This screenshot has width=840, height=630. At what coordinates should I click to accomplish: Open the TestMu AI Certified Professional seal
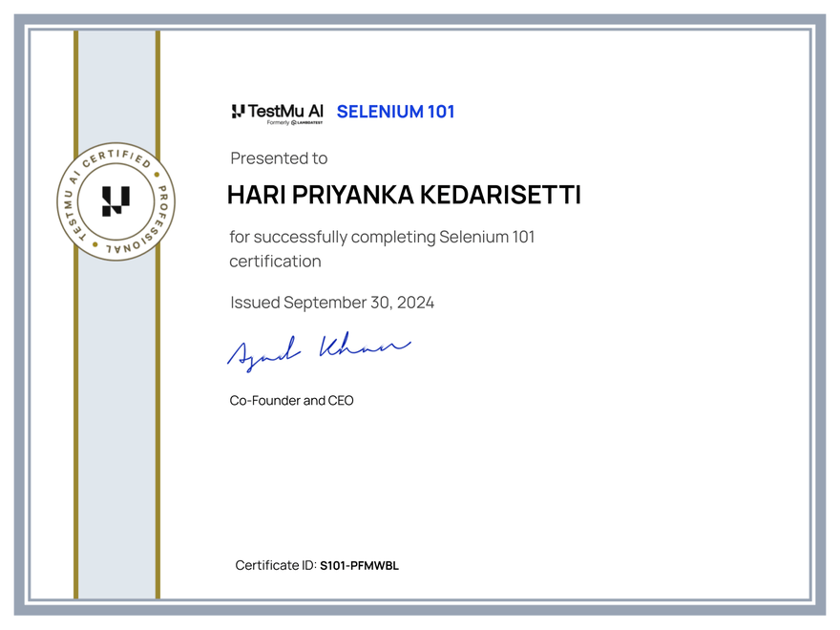pos(115,202)
